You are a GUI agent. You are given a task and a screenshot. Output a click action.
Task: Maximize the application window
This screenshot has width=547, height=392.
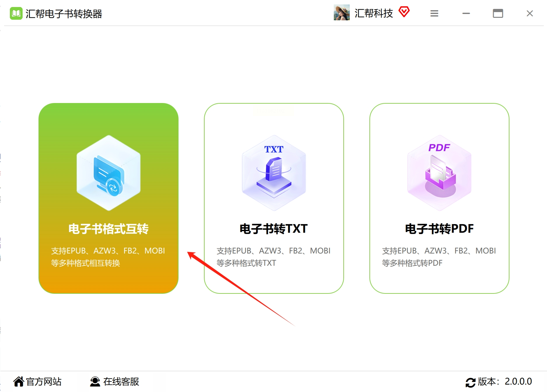pyautogui.click(x=498, y=13)
